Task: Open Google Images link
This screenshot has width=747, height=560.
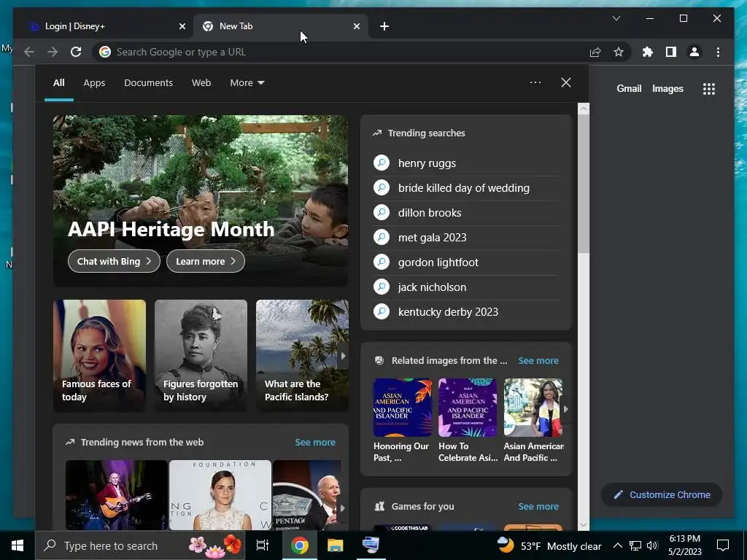Action: tap(667, 88)
